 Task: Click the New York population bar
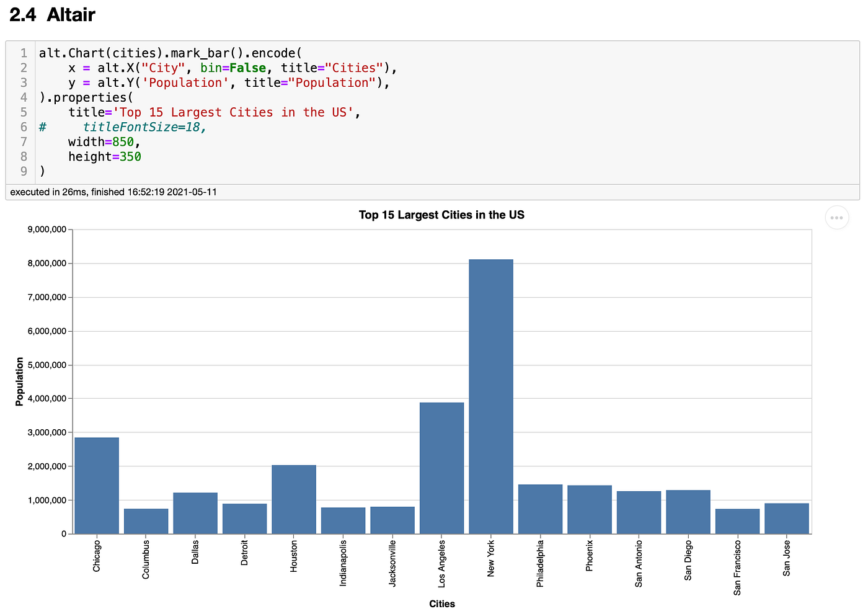(x=491, y=397)
